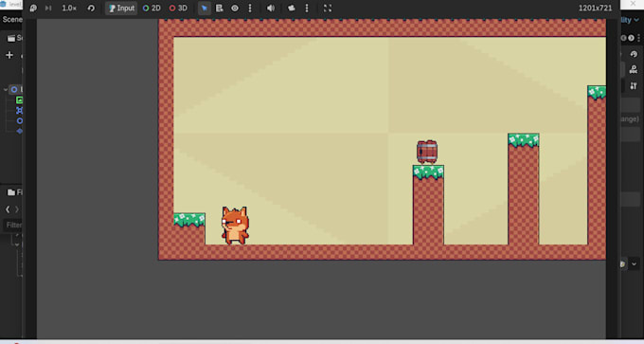Click the Filter files input field
The height and width of the screenshot is (344, 644).
coord(12,225)
